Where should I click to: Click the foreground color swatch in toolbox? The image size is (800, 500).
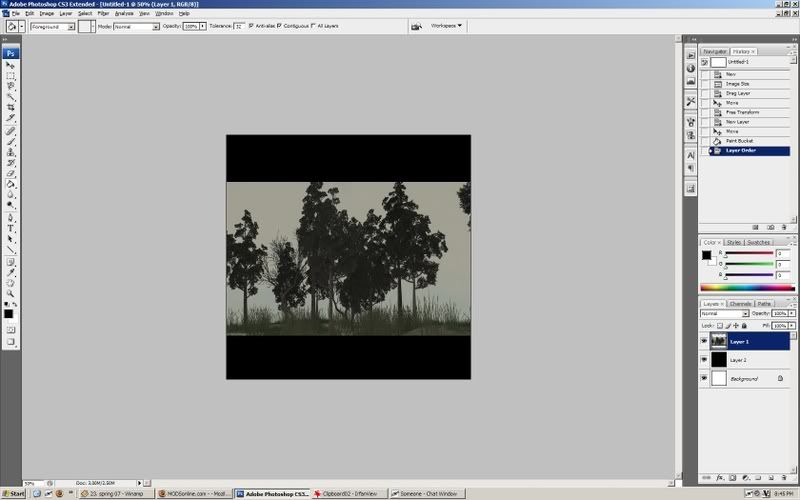(x=9, y=313)
